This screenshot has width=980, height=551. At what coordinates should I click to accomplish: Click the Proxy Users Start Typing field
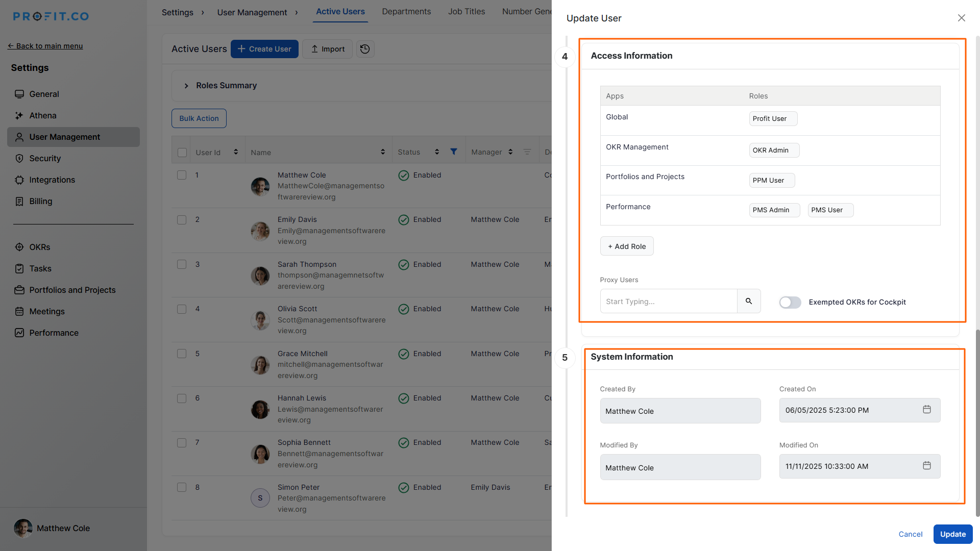click(x=669, y=302)
